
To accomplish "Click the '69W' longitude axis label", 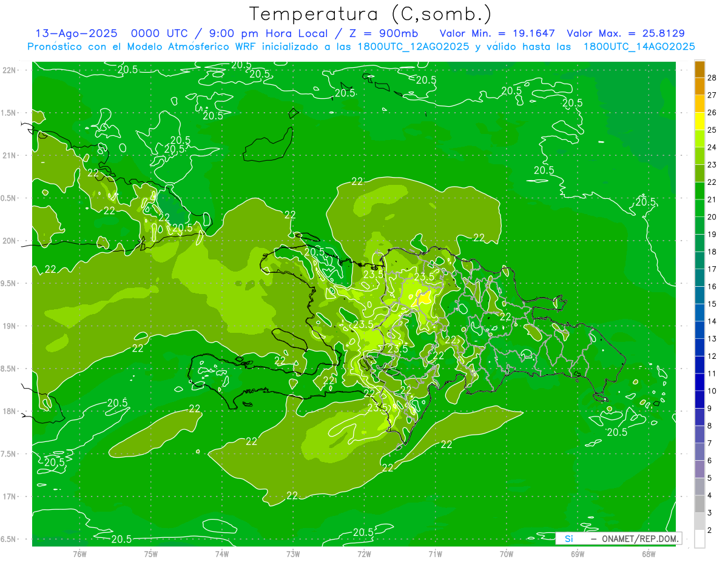I will (577, 554).
